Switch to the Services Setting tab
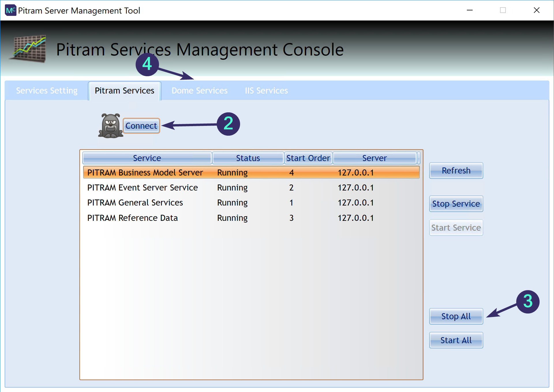Screen dimensions: 554x392 click(47, 91)
